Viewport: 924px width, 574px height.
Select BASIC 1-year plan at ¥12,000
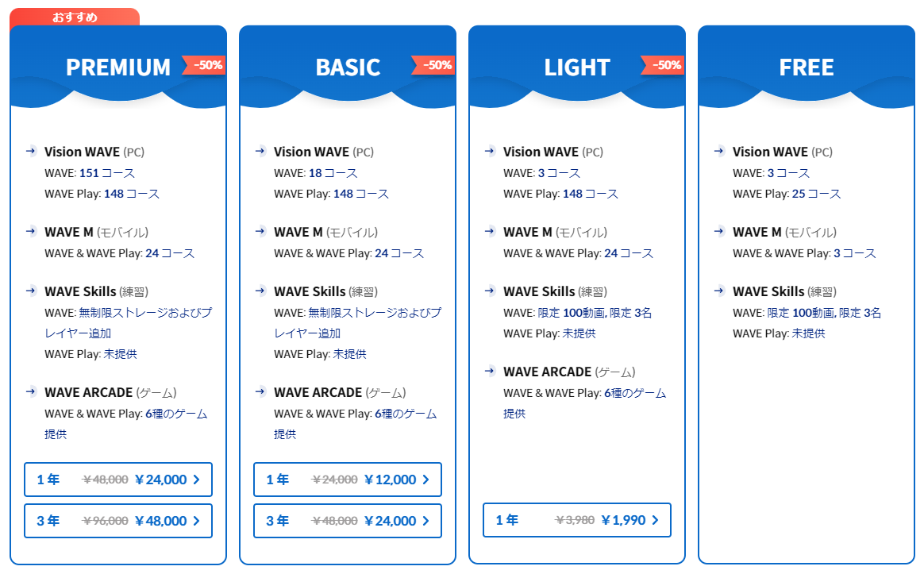click(x=348, y=480)
